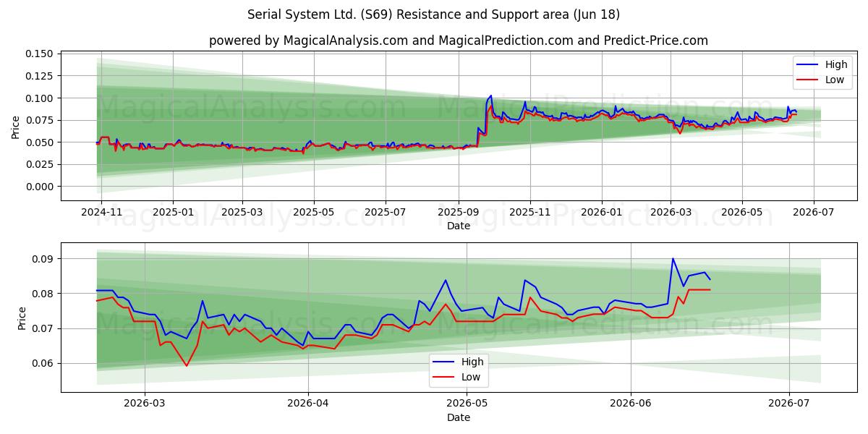Click the '2026-01' x-axis label in top chart
Image resolution: width=868 pixels, height=434 pixels.
click(x=601, y=213)
